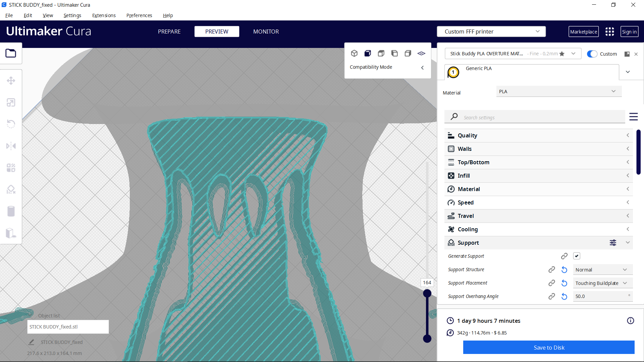Open the Extensions menu

[x=104, y=15]
